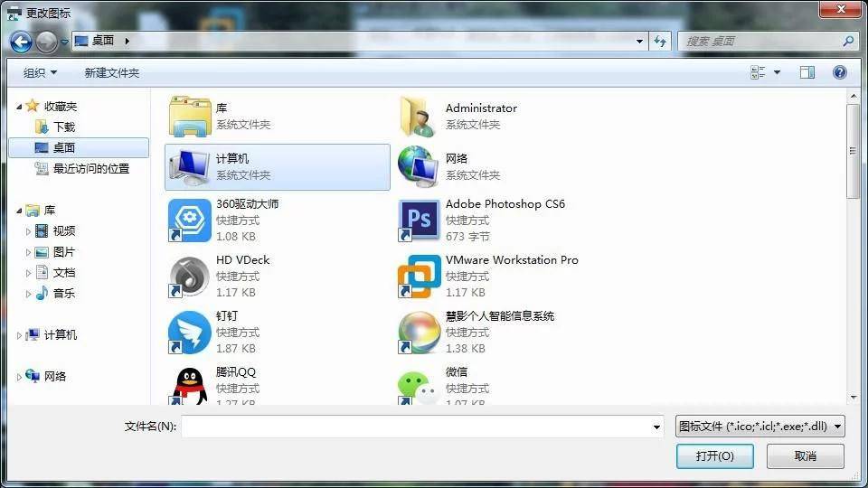This screenshot has width=868, height=488.
Task: Click the 取消 button
Action: pos(805,455)
